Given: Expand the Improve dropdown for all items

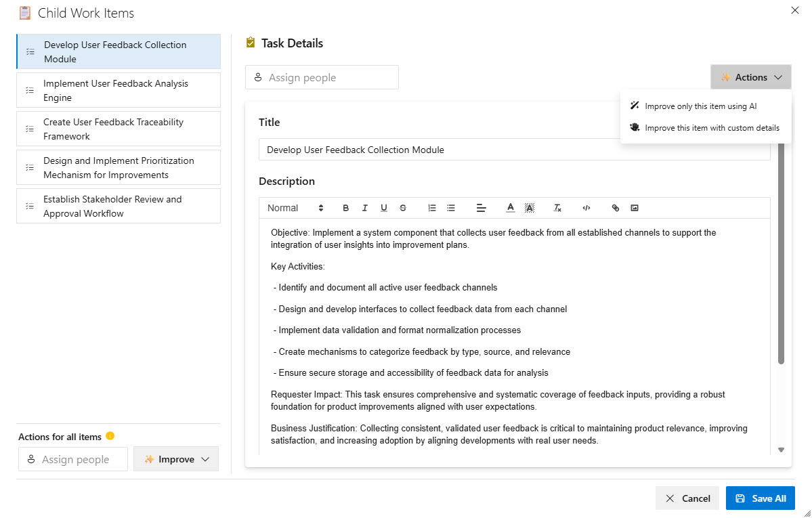Looking at the screenshot, I should [176, 459].
